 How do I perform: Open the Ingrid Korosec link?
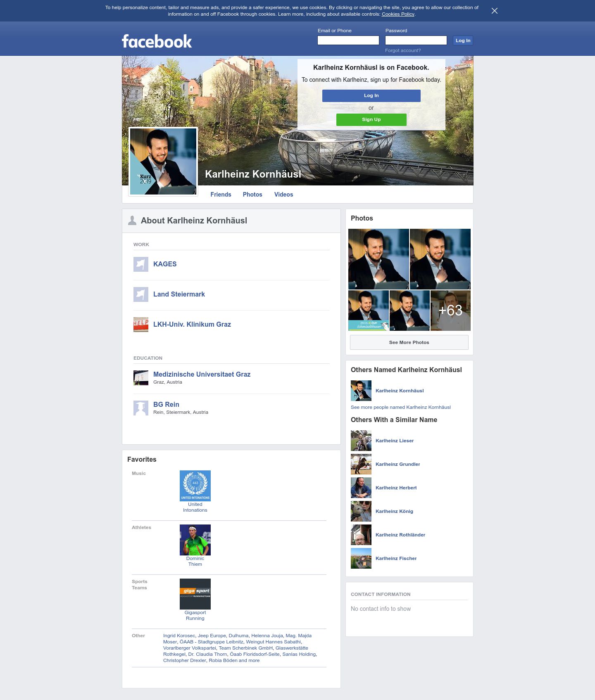(x=179, y=636)
